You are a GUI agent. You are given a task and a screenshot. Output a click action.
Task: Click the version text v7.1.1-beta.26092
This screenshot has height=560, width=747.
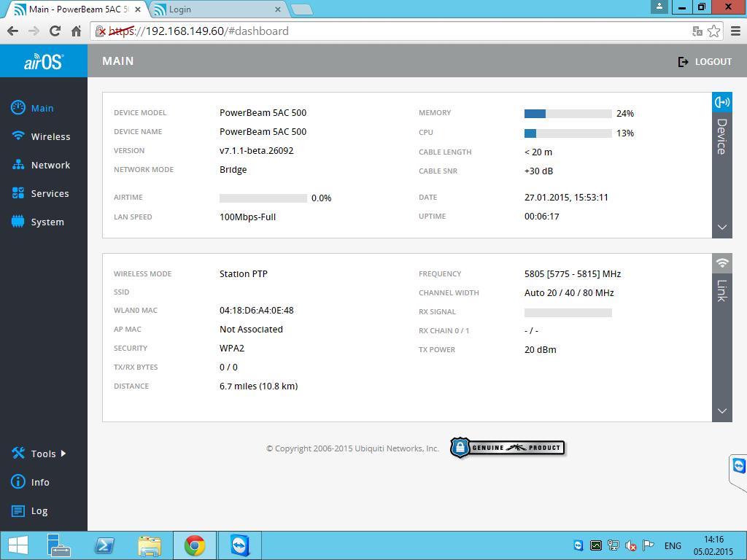pyautogui.click(x=256, y=150)
